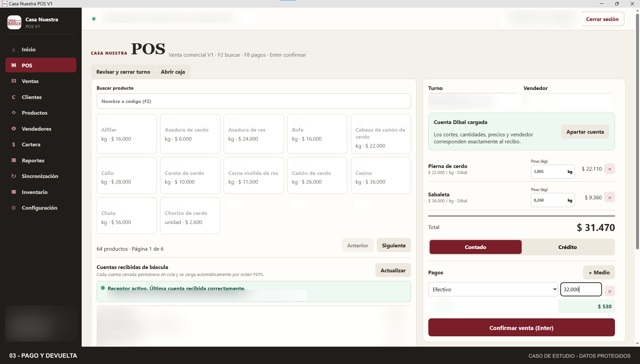Screen dimensions: 640x364
Task: Click the Clientes sidebar icon
Action: [14, 97]
